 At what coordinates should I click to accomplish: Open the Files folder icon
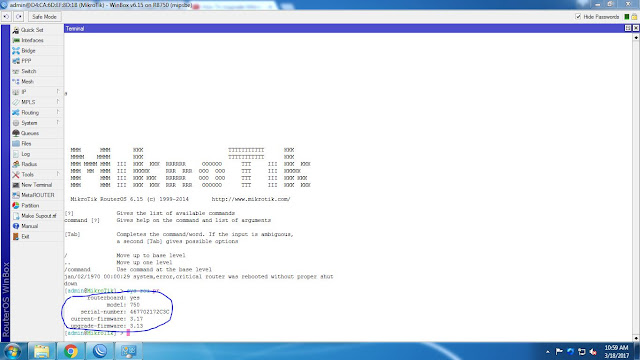pos(16,143)
